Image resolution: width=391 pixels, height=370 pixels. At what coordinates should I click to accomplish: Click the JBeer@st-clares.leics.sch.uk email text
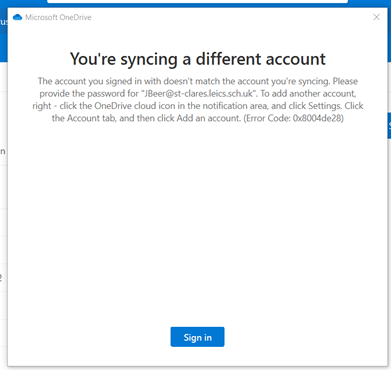(198, 94)
